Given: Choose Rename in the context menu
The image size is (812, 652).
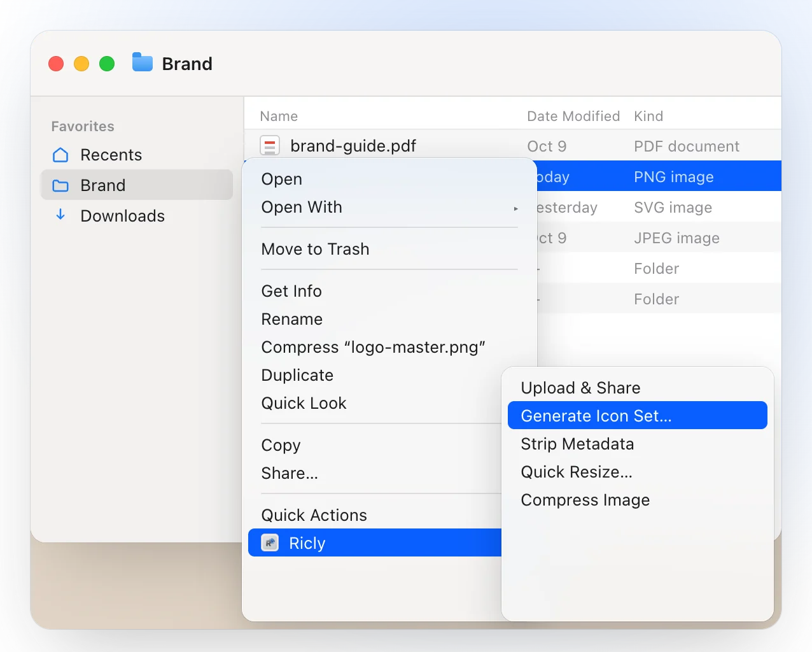Looking at the screenshot, I should point(389,319).
